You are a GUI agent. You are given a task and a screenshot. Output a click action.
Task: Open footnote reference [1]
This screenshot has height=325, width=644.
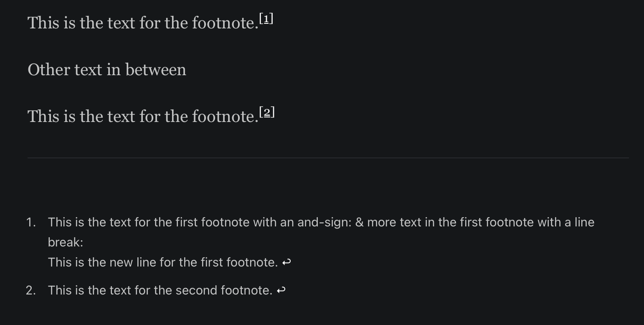tap(266, 19)
